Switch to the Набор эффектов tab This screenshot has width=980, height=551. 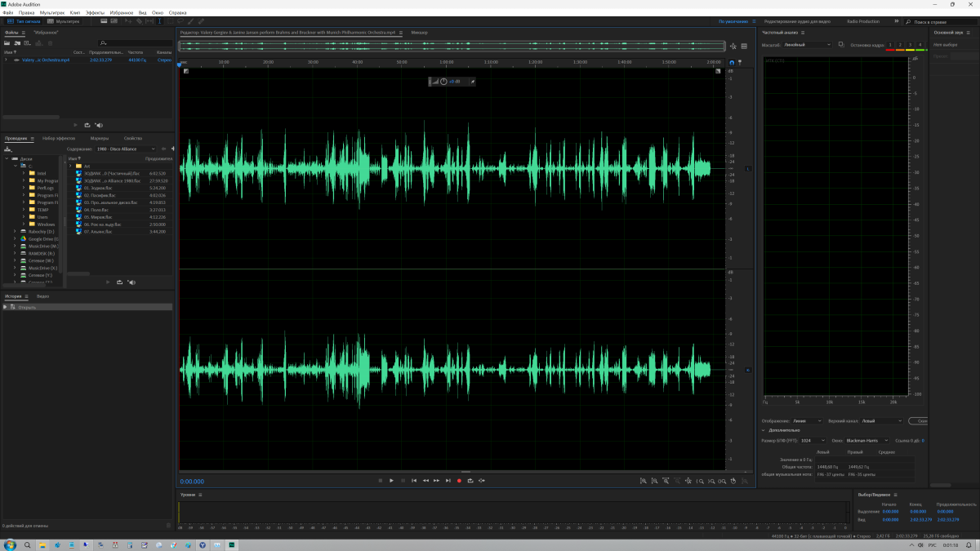point(59,139)
